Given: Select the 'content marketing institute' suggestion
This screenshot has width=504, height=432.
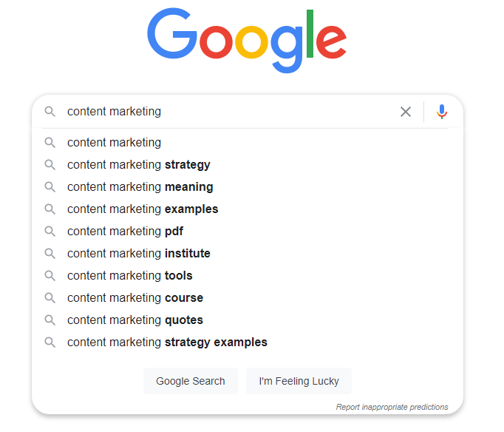Looking at the screenshot, I should (247, 254).
